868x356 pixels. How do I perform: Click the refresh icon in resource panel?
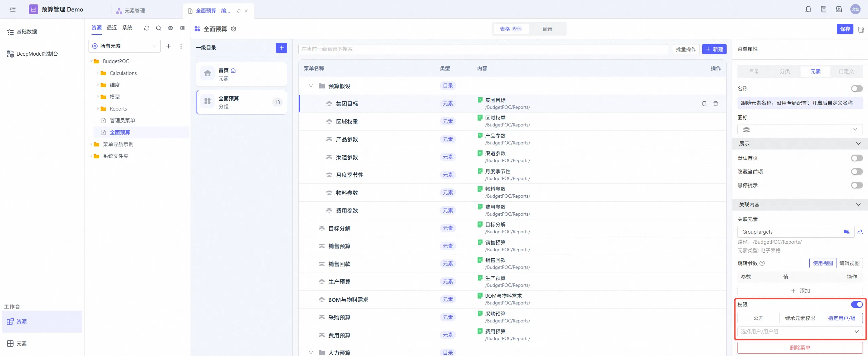click(x=146, y=28)
